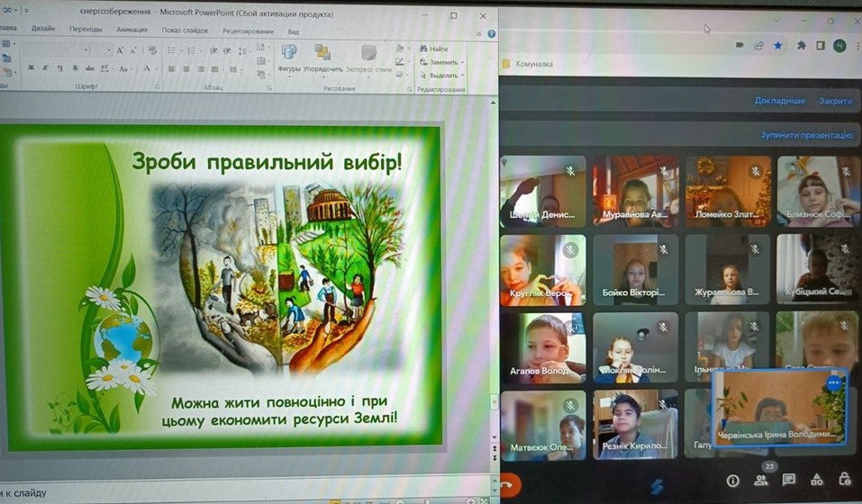Select Резнік Кирило participant tile in Meet
862x504 pixels.
[x=636, y=424]
